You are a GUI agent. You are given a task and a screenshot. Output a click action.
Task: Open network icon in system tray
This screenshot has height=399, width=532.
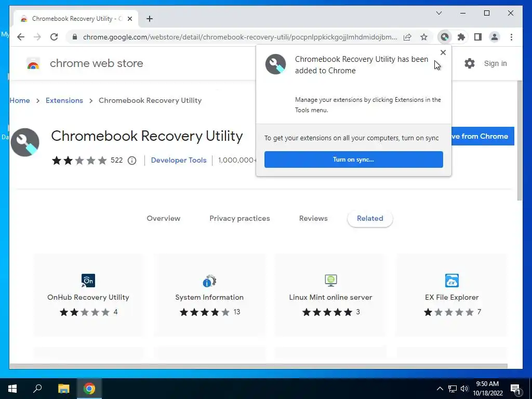(453, 389)
